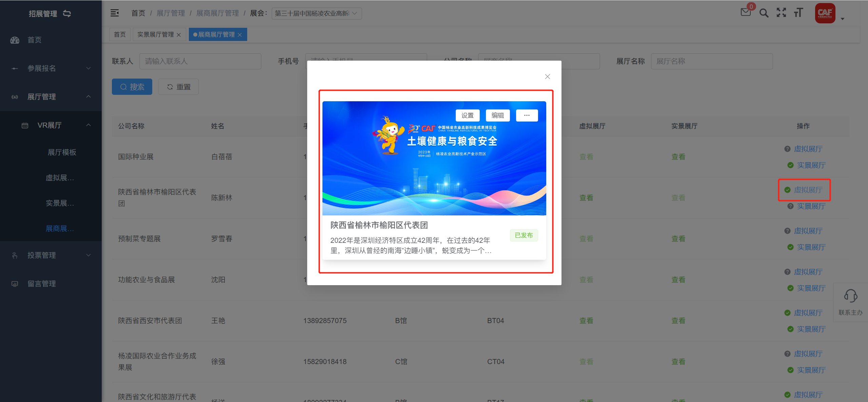The height and width of the screenshot is (402, 868).
Task: Close the 展商展厅管理 tab
Action: [x=240, y=35]
